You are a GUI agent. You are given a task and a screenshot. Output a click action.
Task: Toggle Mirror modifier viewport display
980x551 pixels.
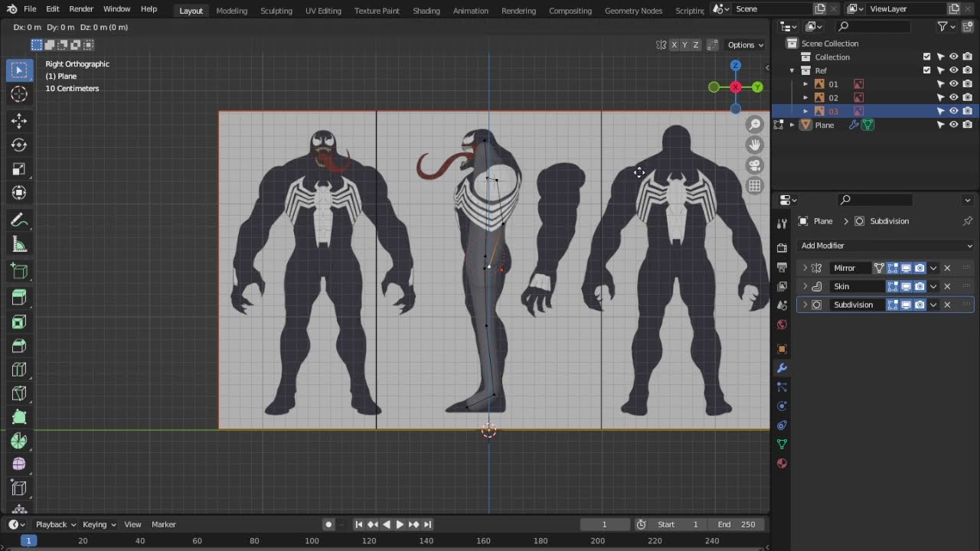tap(906, 268)
